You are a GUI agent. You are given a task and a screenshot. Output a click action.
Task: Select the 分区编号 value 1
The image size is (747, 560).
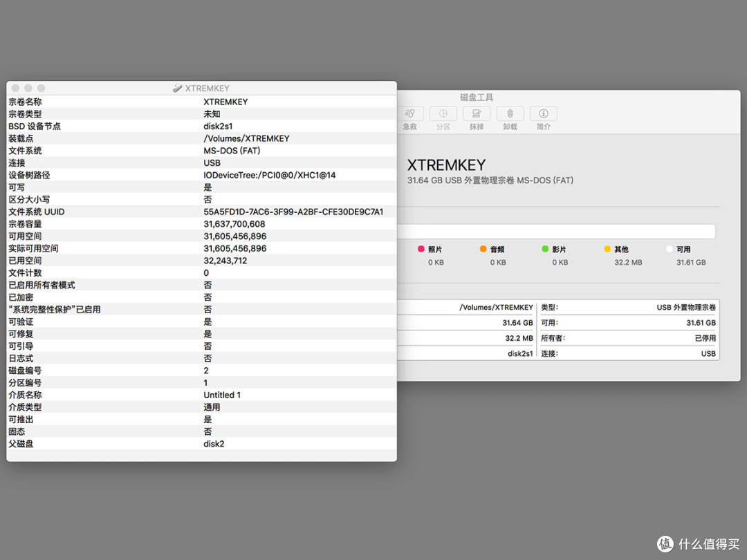point(205,383)
